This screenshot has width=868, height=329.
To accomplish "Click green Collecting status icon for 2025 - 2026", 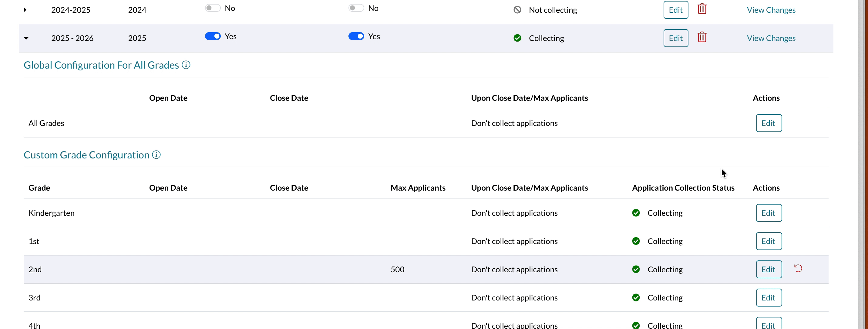I will point(517,38).
